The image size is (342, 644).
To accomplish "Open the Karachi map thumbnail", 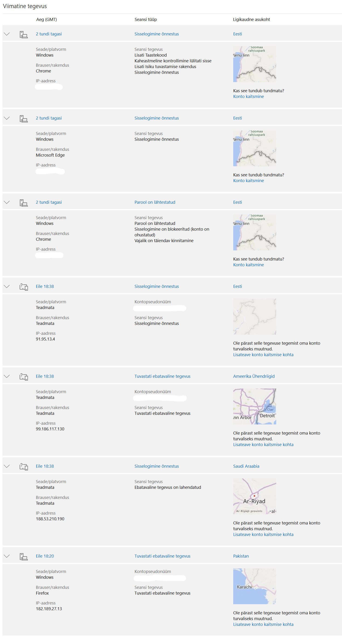I will pyautogui.click(x=254, y=586).
